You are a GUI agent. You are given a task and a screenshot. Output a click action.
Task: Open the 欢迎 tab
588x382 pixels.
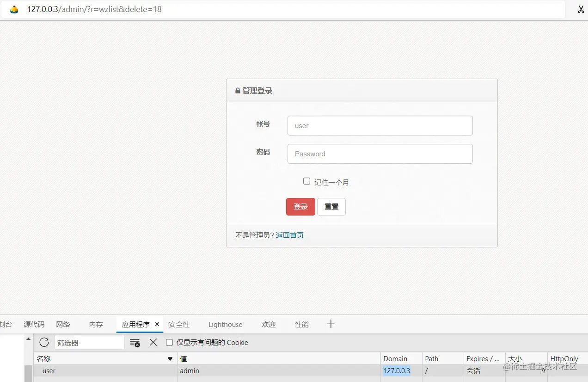[x=269, y=325]
